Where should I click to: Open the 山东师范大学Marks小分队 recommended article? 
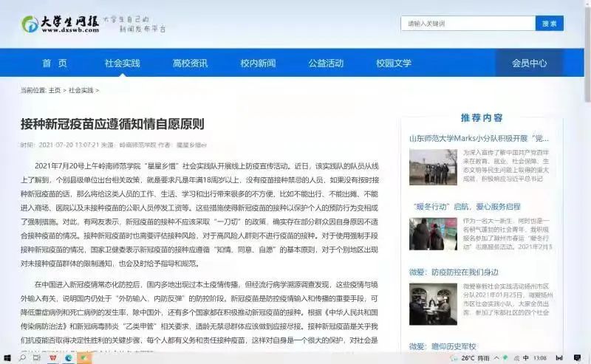[x=479, y=138]
